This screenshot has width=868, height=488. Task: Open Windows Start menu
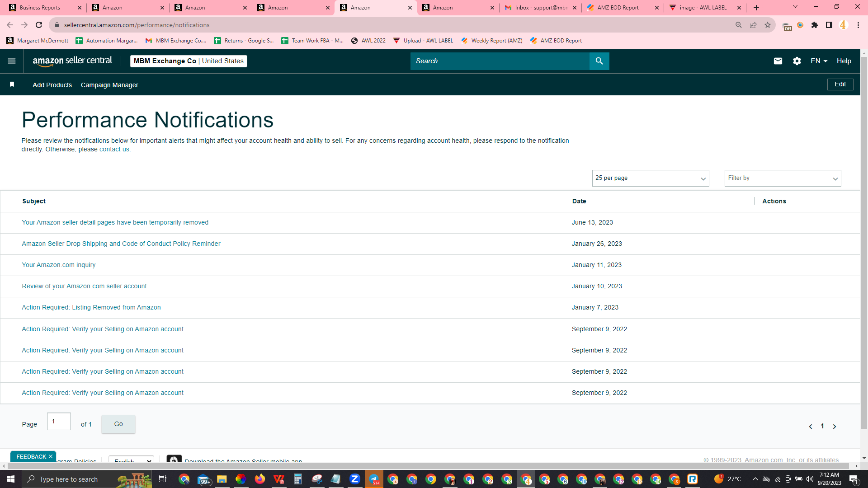tap(11, 479)
